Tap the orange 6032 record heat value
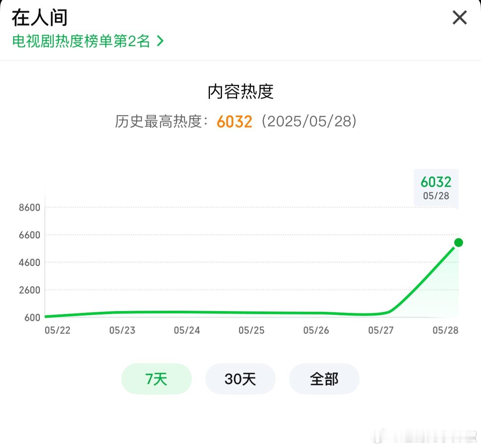This screenshot has height=448, width=481. tap(235, 122)
